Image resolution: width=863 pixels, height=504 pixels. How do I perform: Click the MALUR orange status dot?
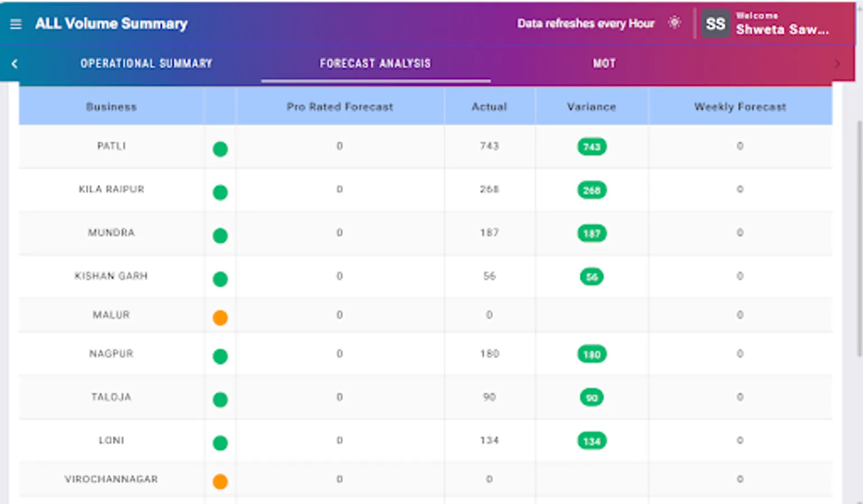coord(220,318)
